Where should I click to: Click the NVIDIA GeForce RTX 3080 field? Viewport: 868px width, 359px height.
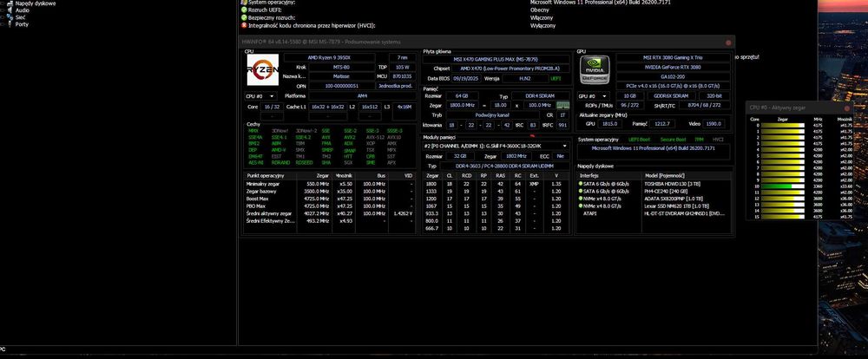(x=673, y=67)
